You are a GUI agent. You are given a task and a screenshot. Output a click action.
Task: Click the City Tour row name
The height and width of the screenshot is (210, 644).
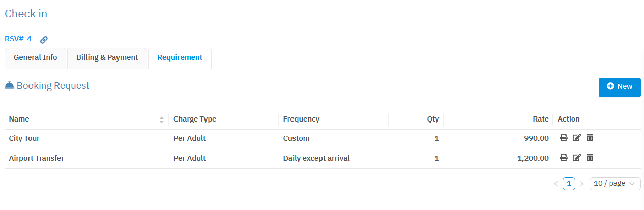click(24, 138)
